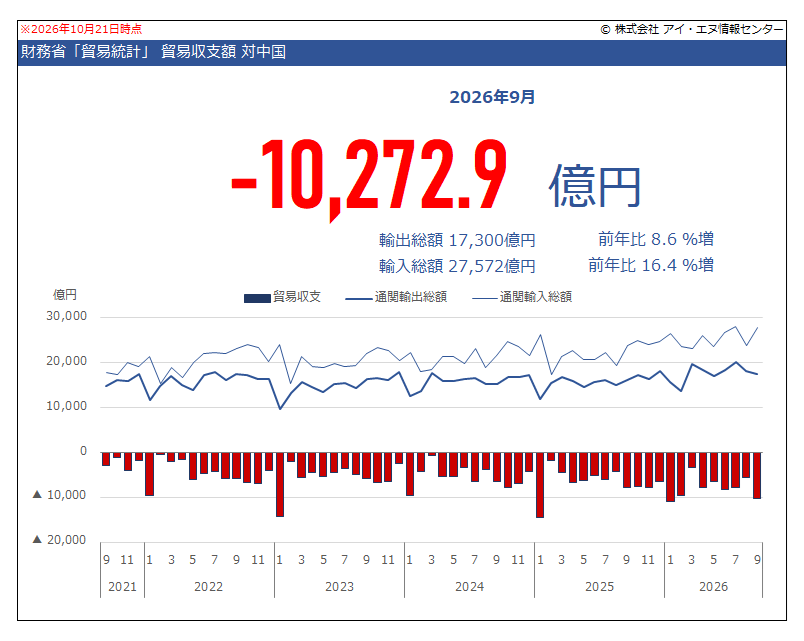The image size is (804, 641).
Task: Click the year label 2026
Action: pos(714,587)
